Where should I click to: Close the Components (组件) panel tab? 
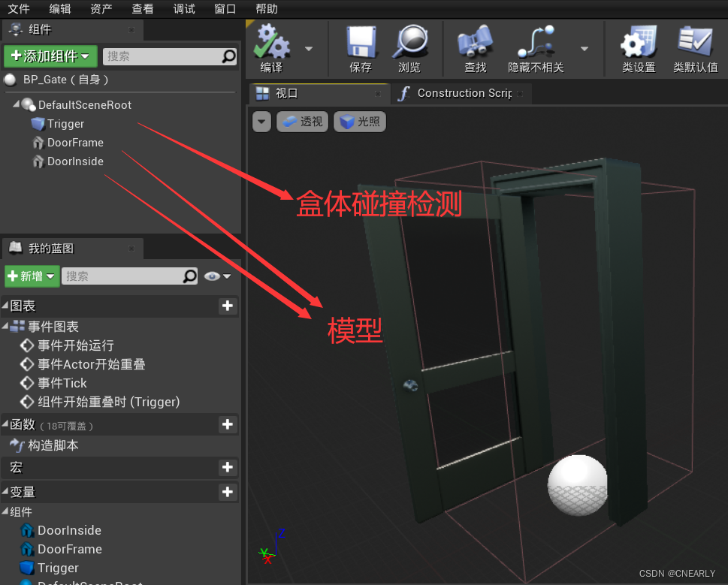coord(131,30)
